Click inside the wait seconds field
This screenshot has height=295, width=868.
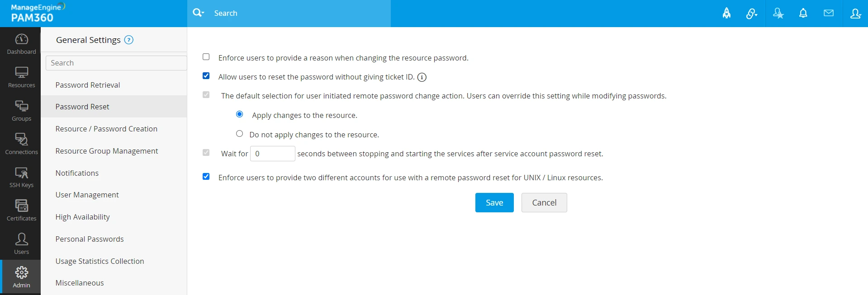click(272, 154)
